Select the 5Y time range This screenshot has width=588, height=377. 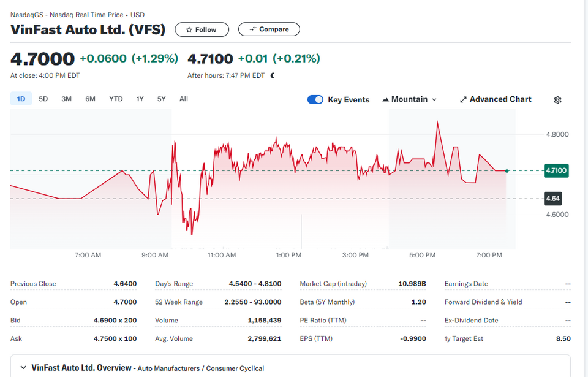(161, 99)
